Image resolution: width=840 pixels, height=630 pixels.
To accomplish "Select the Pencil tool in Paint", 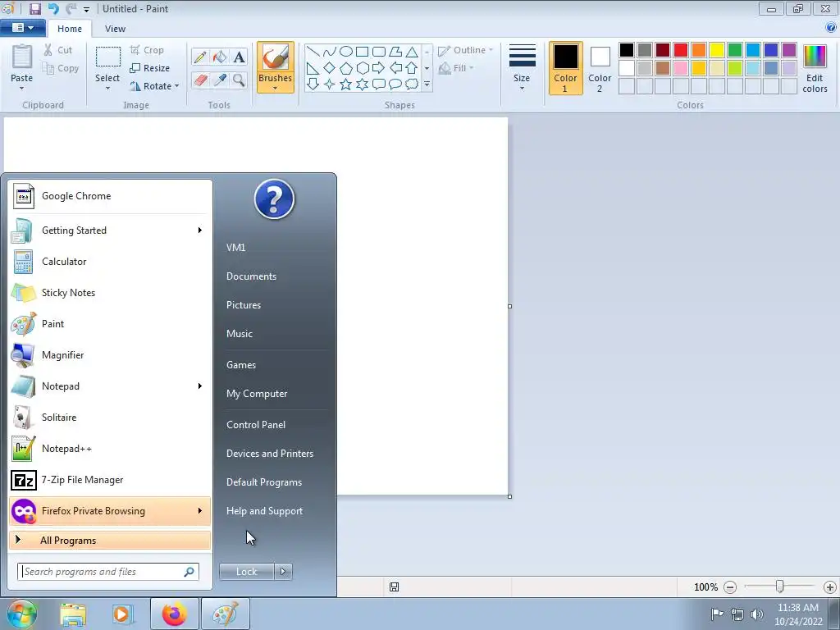I will point(200,57).
